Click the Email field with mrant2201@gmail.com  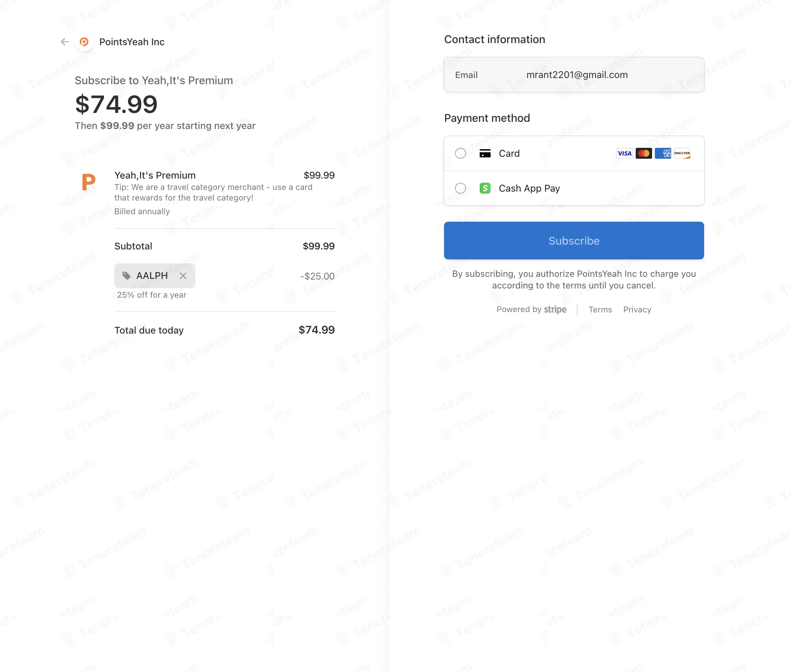(574, 75)
